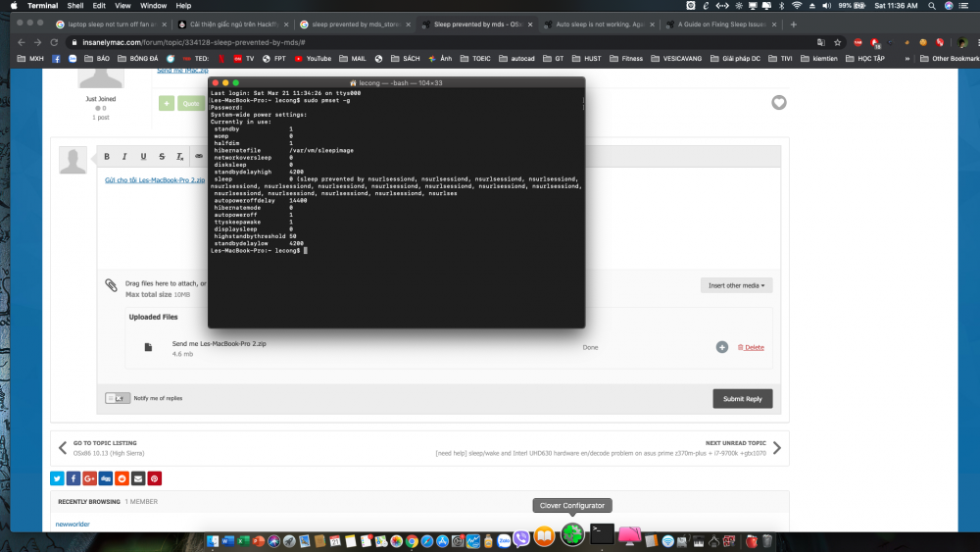Open newworlder member profile

click(x=73, y=524)
